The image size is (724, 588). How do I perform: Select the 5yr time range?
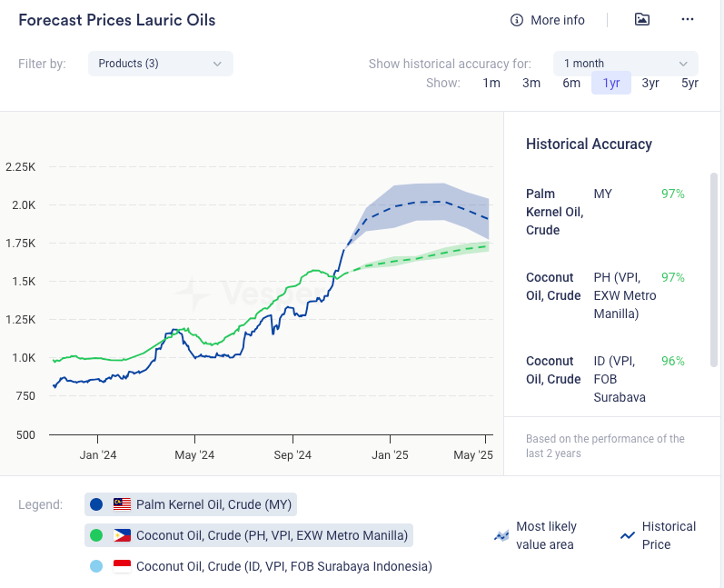click(689, 83)
